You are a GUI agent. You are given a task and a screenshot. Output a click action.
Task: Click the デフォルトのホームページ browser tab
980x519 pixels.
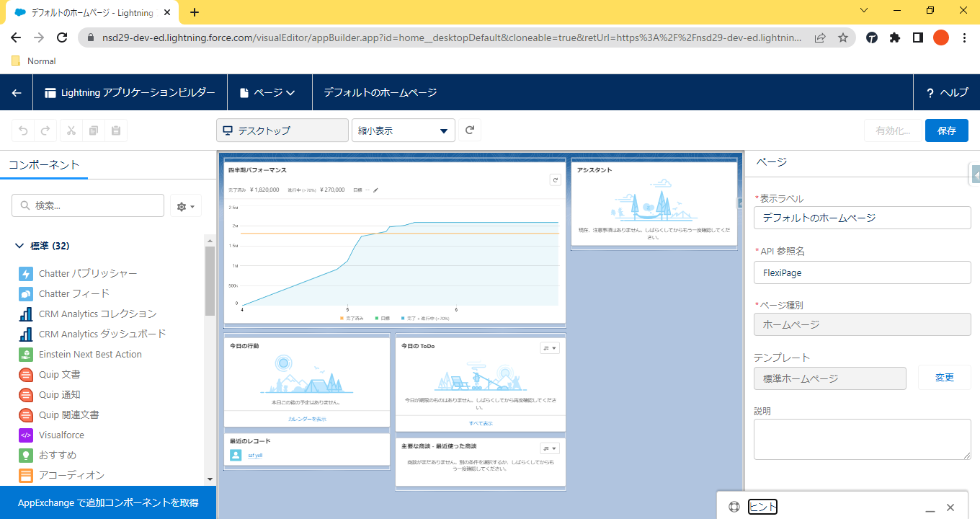click(x=92, y=12)
